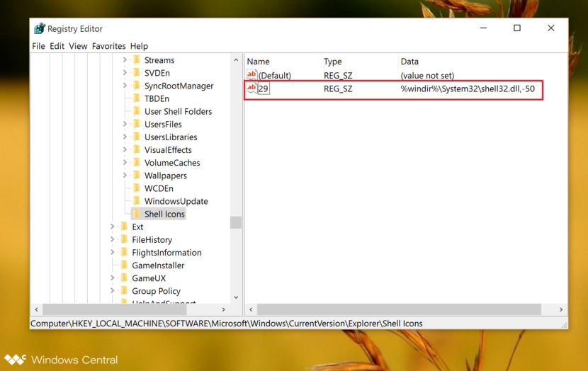Open the Help menu
This screenshot has height=371, width=588.
tap(139, 46)
